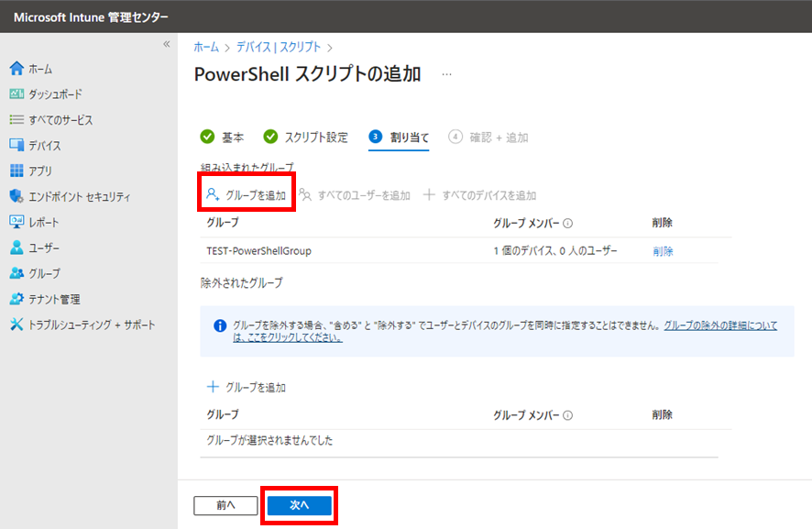
Task: Click the 削除 link for TEST-PowerShellGroup
Action: pos(663,251)
